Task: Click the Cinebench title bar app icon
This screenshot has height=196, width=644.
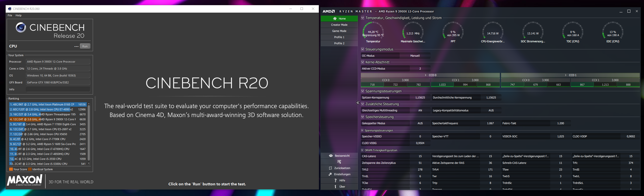Action: [x=10, y=9]
